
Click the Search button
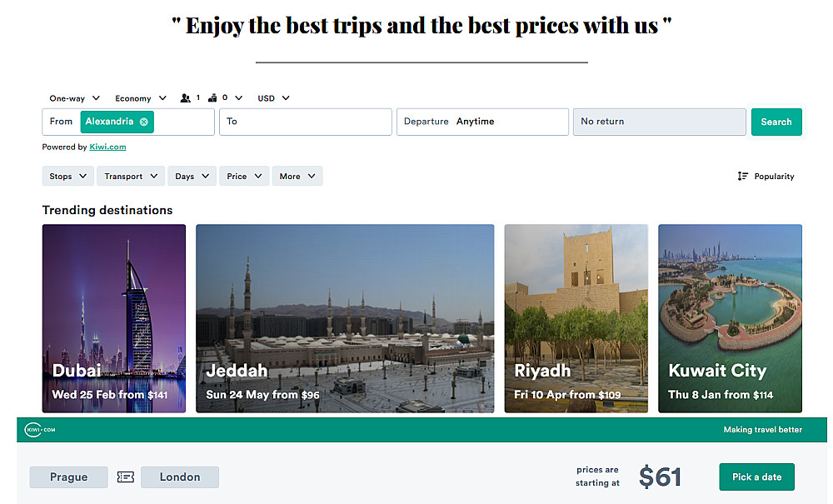pos(776,122)
